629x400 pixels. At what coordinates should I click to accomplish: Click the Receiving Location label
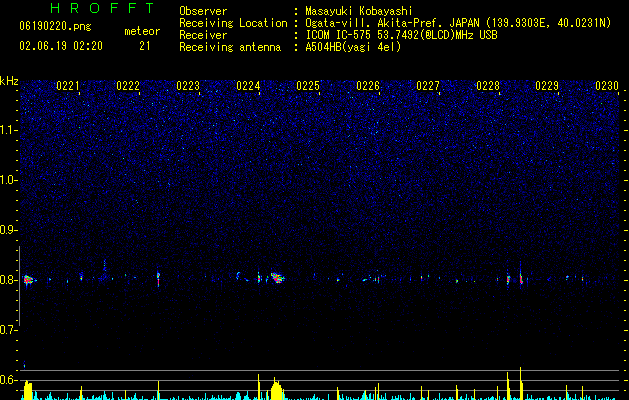pos(233,23)
